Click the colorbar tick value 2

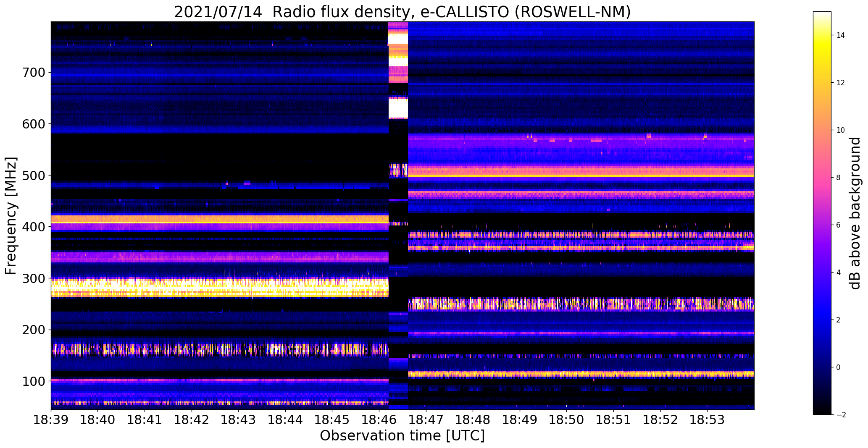(x=839, y=320)
